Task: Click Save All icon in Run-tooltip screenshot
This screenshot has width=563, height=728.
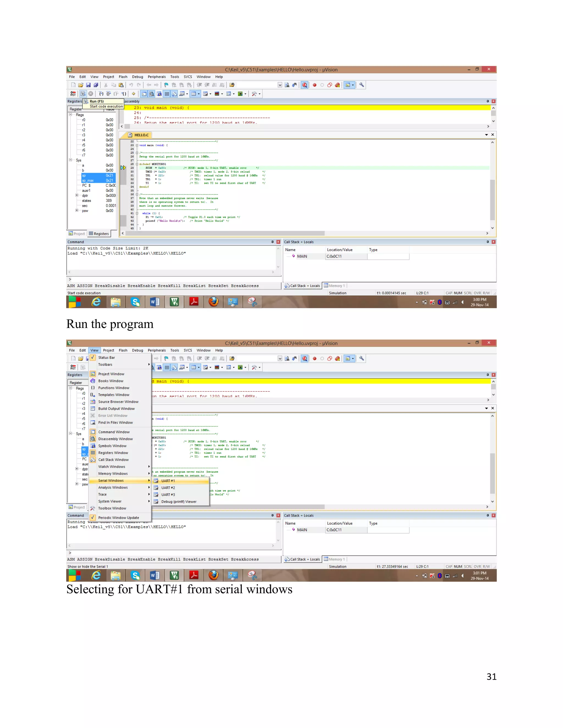Action: [x=96, y=85]
